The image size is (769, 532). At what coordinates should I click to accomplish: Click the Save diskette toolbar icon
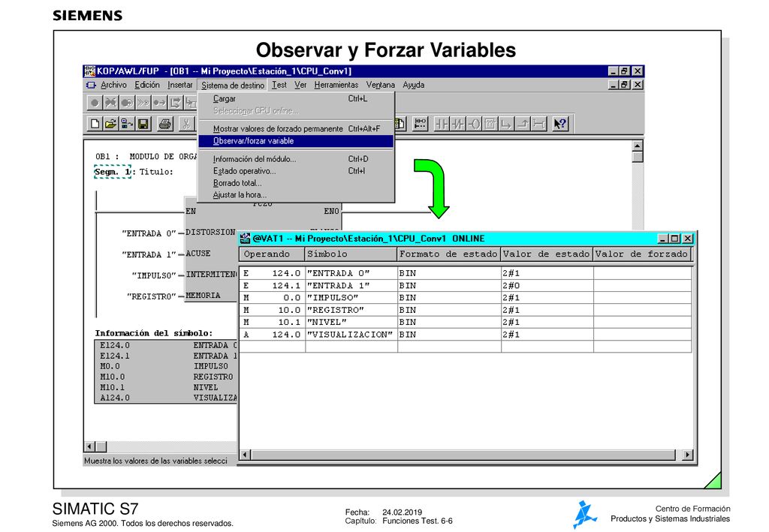coord(143,124)
